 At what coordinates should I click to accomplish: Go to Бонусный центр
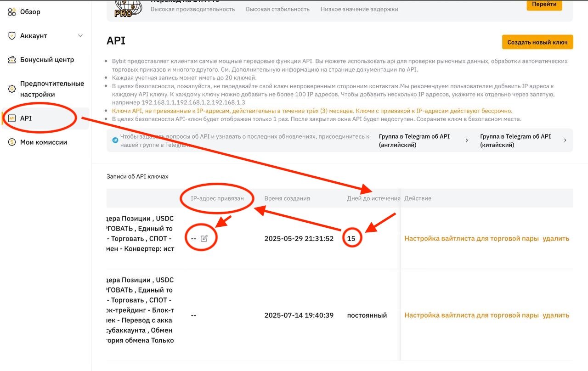pos(47,60)
